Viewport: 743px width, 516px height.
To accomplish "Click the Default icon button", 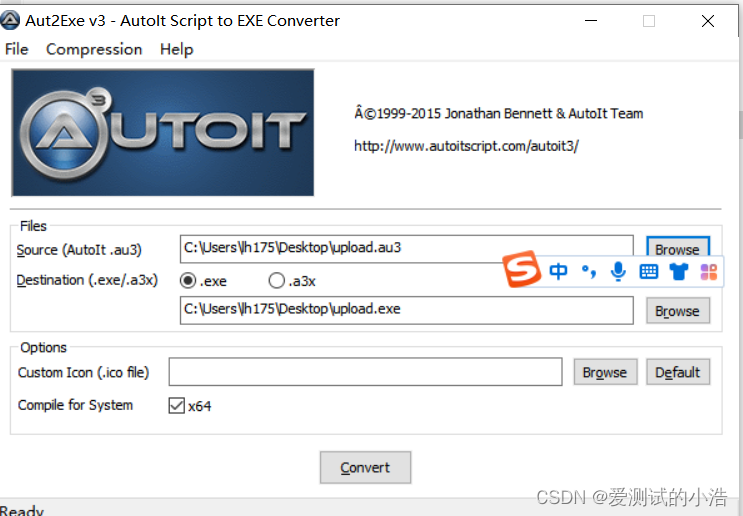I will pos(678,372).
